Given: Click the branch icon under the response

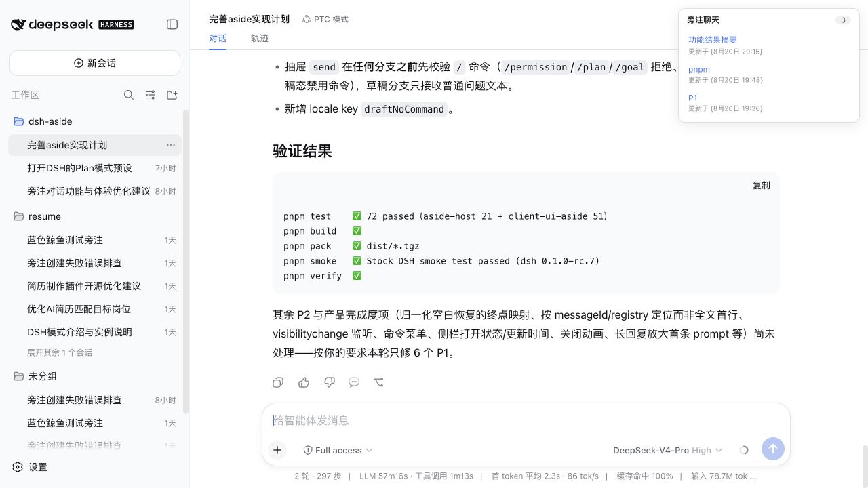Looking at the screenshot, I should coord(379,382).
